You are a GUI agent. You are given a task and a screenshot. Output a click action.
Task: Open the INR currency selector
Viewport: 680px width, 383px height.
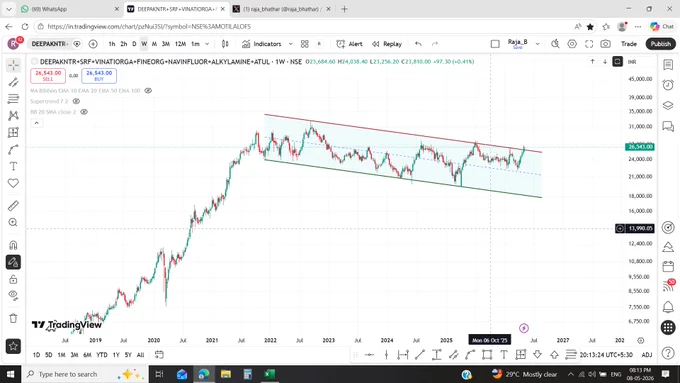pyautogui.click(x=632, y=62)
